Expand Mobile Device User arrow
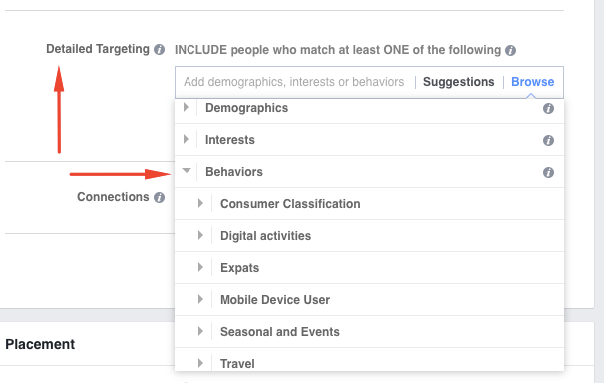This screenshot has height=383, width=604. pos(200,299)
